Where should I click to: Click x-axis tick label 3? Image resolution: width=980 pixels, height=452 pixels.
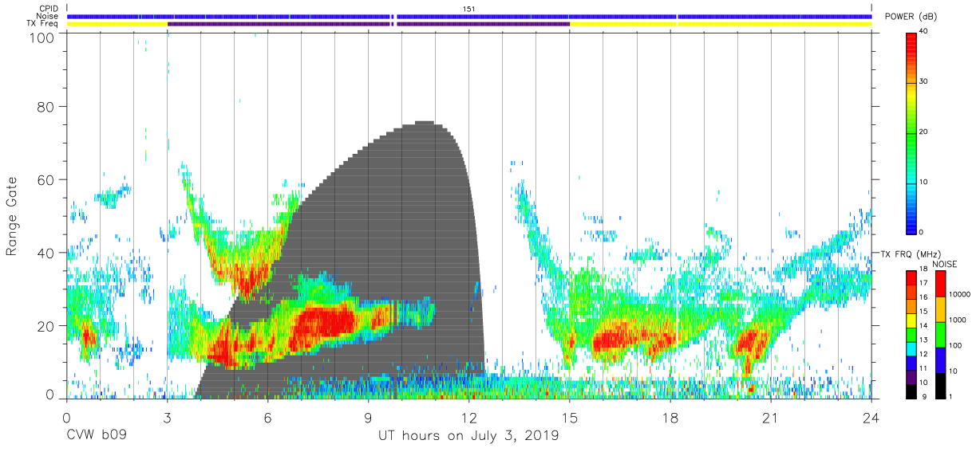click(167, 417)
